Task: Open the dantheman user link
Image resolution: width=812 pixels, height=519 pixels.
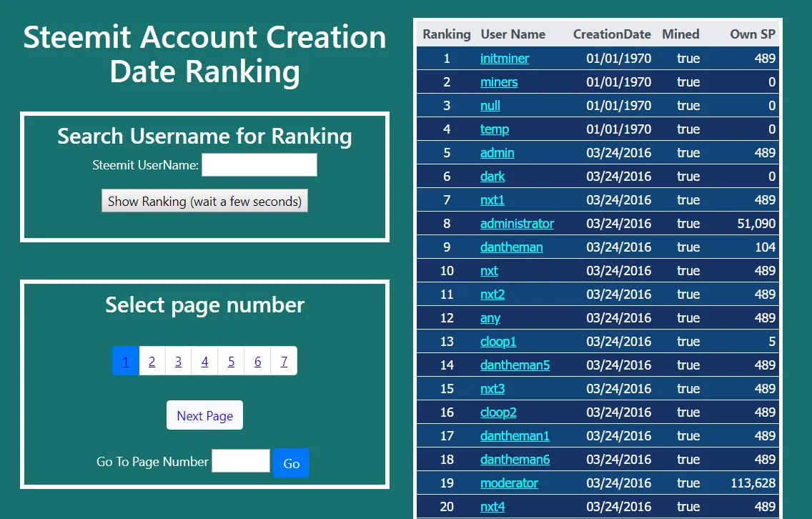Action: point(512,247)
